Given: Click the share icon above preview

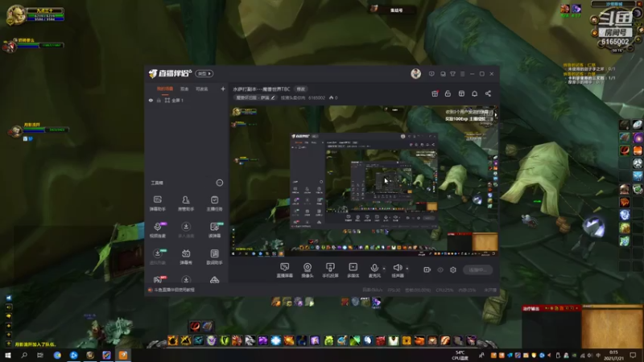Looking at the screenshot, I should click(488, 93).
